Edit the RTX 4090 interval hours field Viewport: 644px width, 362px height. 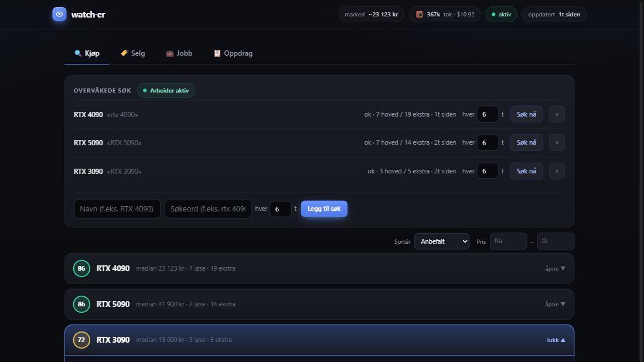click(x=488, y=114)
